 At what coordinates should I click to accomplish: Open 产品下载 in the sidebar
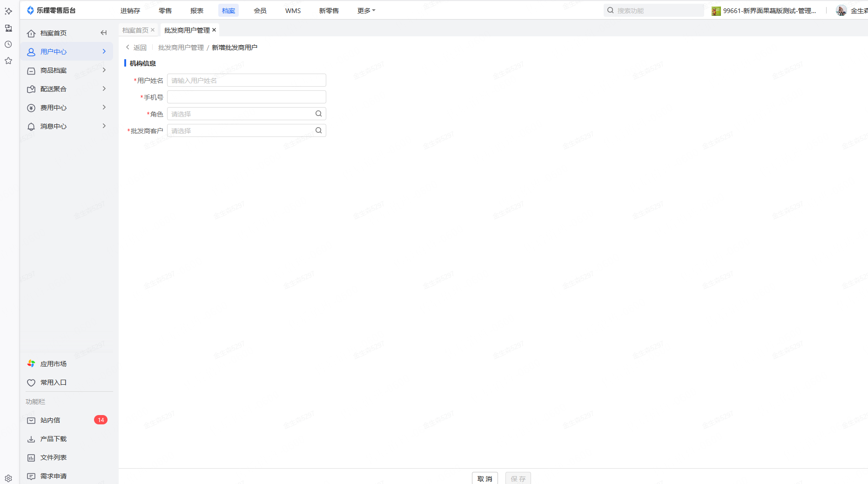click(x=54, y=439)
